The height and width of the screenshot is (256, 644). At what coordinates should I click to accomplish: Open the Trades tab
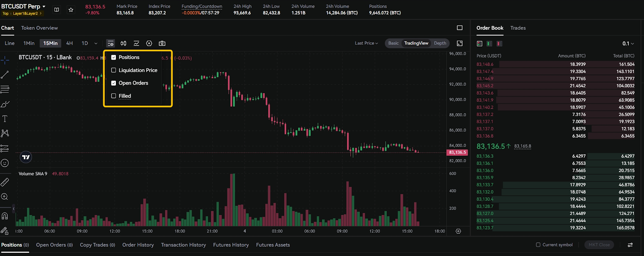[518, 28]
